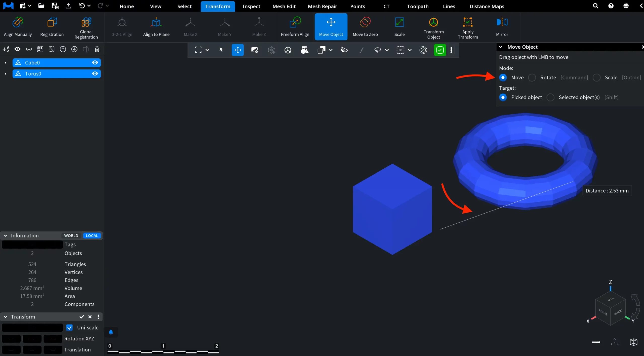This screenshot has height=356, width=644.
Task: Choose the Move to Zero tool
Action: (365, 27)
